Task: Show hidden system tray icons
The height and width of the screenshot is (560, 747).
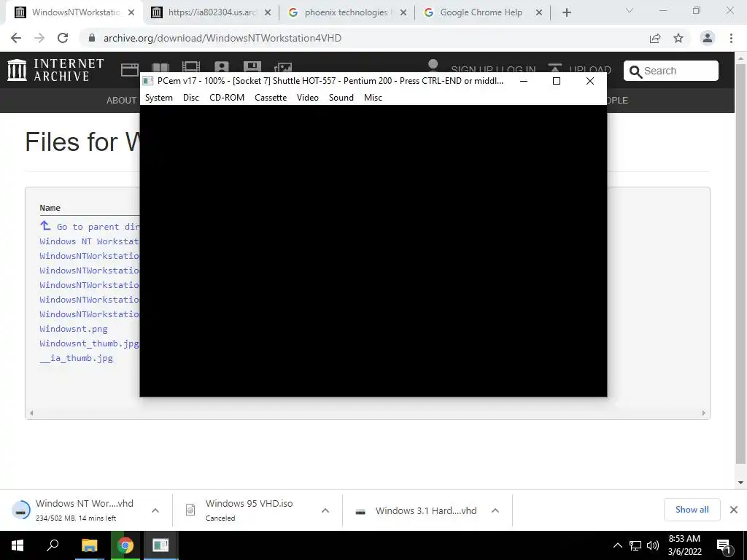Action: [617, 545]
